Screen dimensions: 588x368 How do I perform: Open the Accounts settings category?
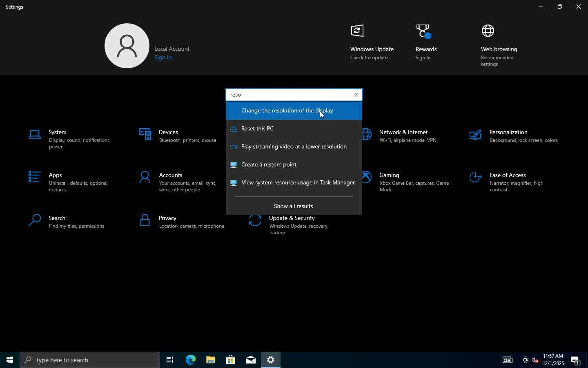pos(171,175)
